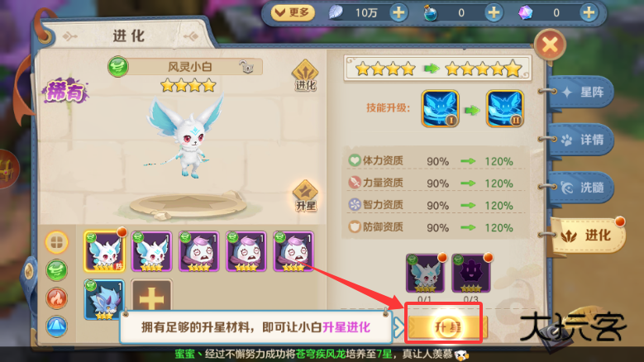Expand the 更多 dropdown in the top bar
644x362 pixels.
[x=293, y=12]
